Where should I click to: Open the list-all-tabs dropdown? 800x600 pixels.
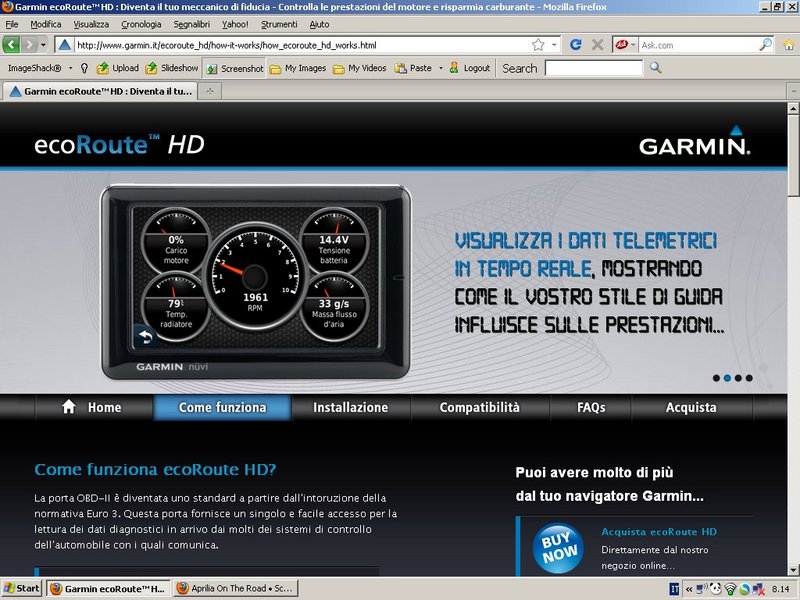(793, 91)
